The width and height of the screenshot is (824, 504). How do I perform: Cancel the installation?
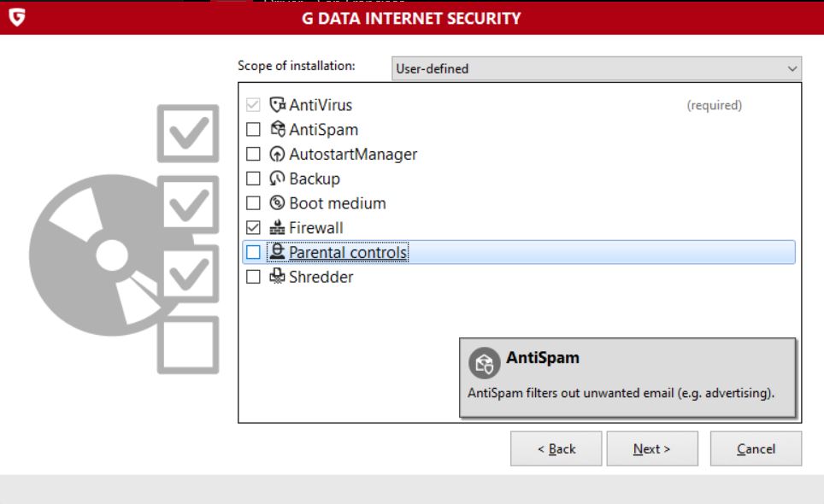(x=756, y=448)
